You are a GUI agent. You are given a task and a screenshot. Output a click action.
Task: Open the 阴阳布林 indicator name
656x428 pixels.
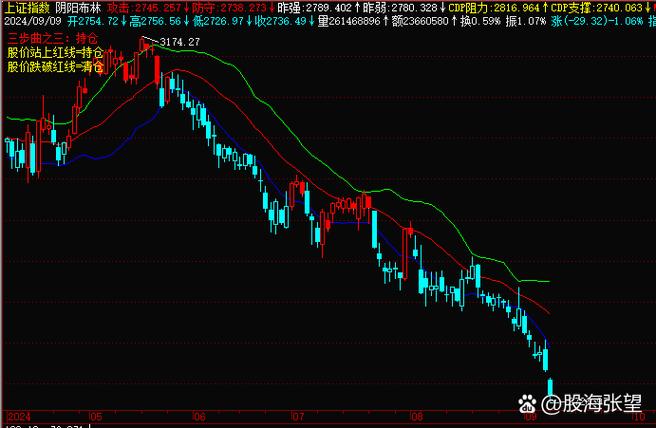pyautogui.click(x=77, y=7)
